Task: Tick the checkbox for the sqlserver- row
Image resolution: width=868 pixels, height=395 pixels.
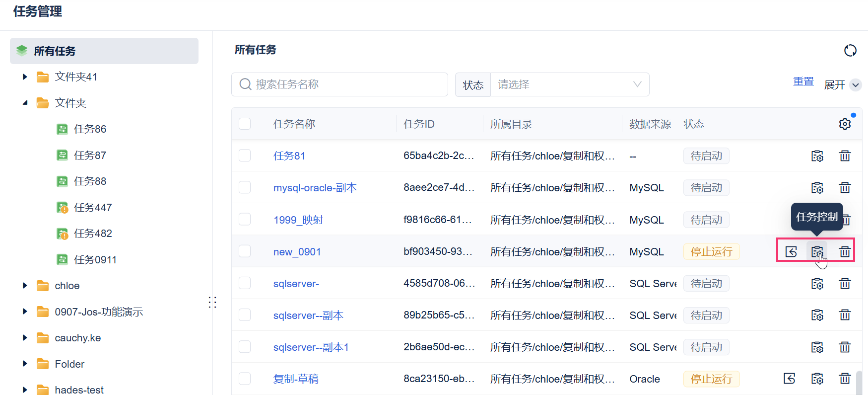Action: pyautogui.click(x=245, y=283)
